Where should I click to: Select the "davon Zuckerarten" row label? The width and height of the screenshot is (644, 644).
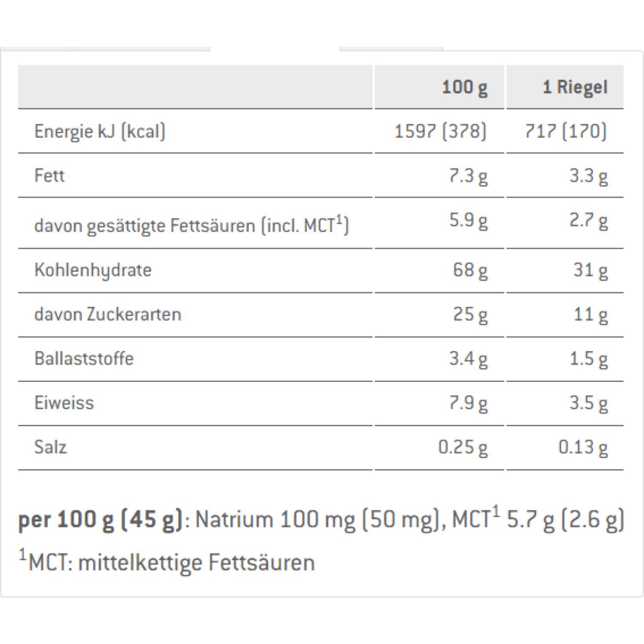pyautogui.click(x=107, y=314)
